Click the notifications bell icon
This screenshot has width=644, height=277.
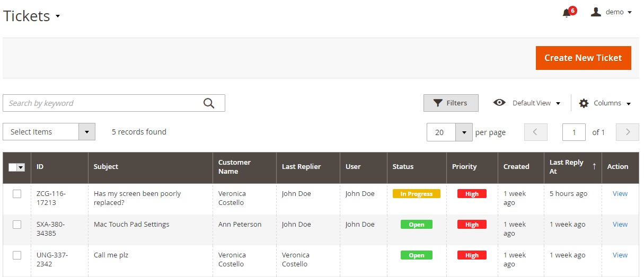567,13
